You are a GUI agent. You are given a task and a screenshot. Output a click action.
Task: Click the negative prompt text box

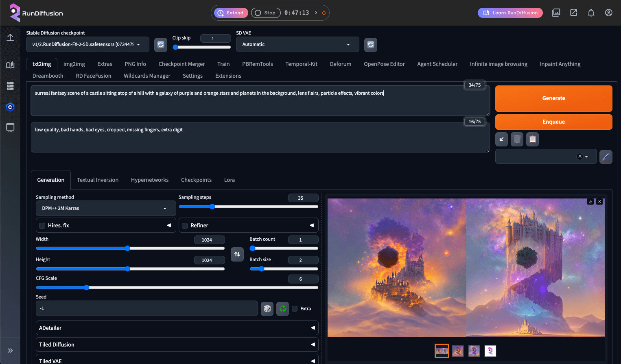(x=260, y=137)
